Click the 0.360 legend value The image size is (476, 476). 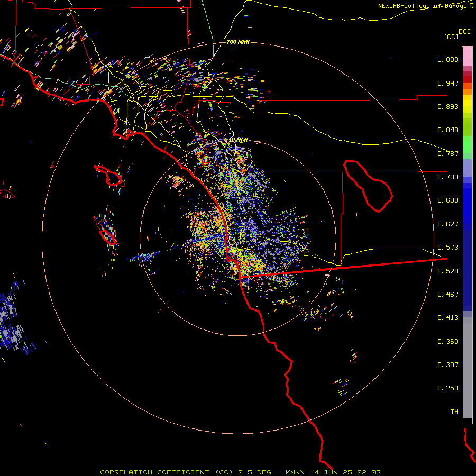click(448, 342)
